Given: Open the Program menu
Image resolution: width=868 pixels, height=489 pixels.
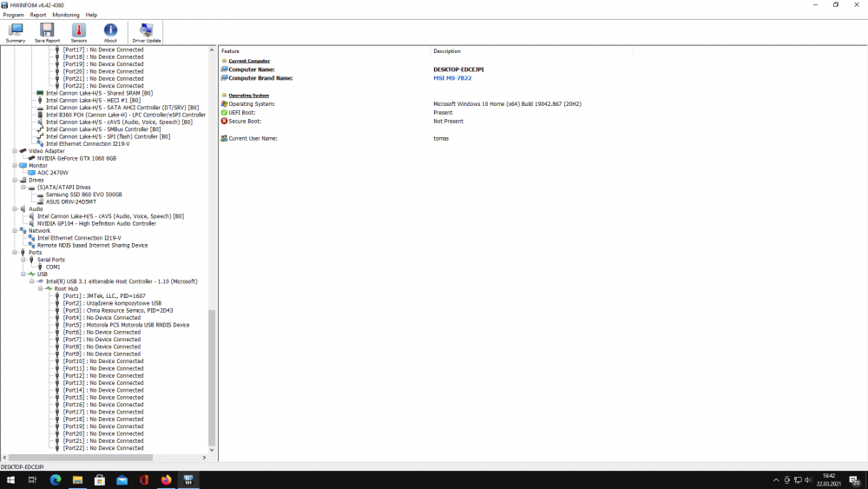Looking at the screenshot, I should 13,15.
